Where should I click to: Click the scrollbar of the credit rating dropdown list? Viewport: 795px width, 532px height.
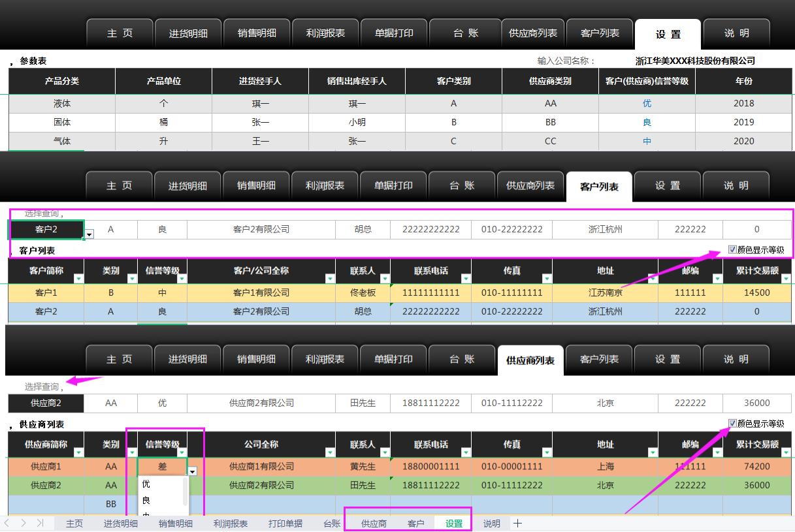click(186, 491)
